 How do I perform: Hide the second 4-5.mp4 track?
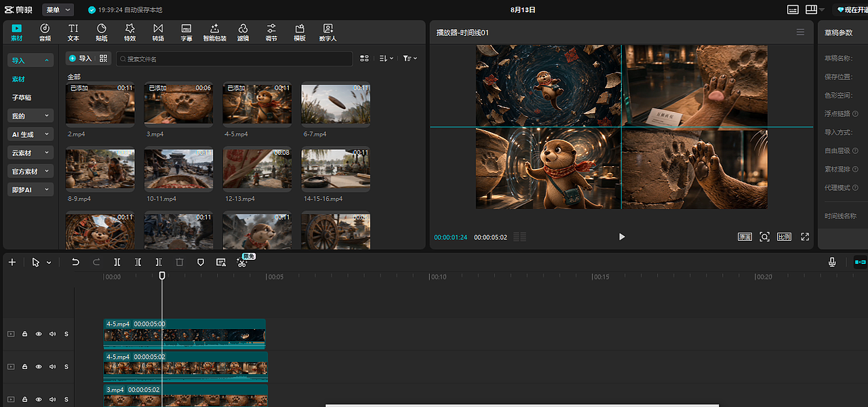(39, 366)
